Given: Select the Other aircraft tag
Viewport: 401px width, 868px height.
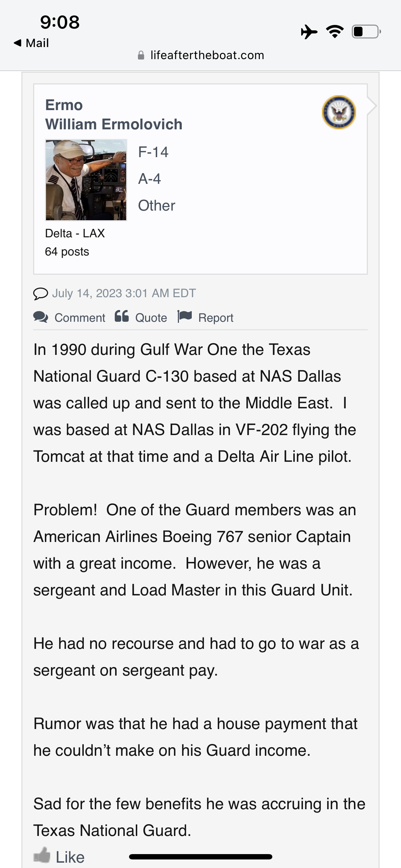Looking at the screenshot, I should [157, 206].
